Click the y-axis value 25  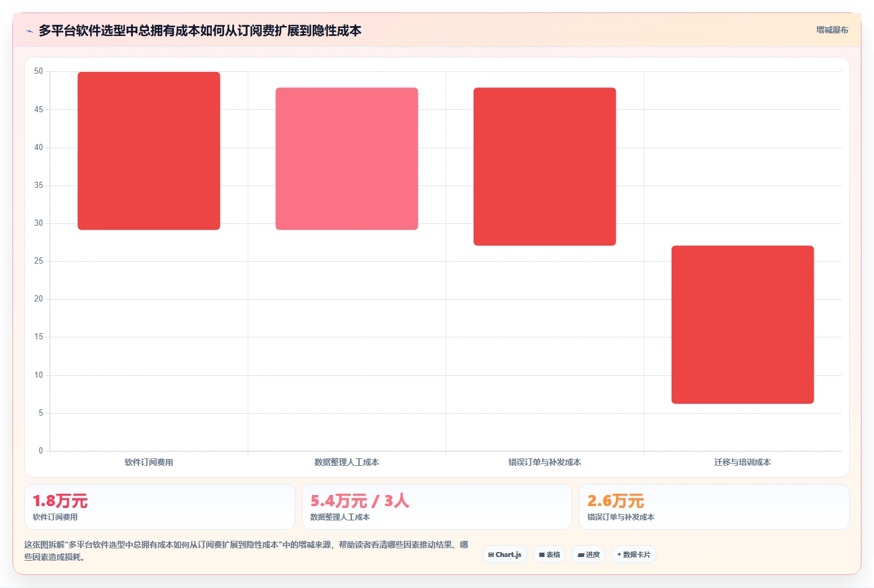[x=38, y=261]
